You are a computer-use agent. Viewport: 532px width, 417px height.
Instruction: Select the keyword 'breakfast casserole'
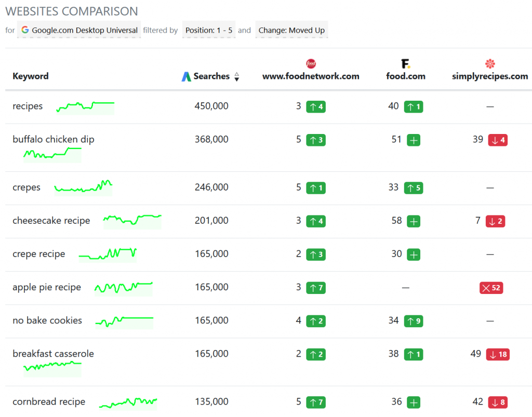[x=54, y=354]
